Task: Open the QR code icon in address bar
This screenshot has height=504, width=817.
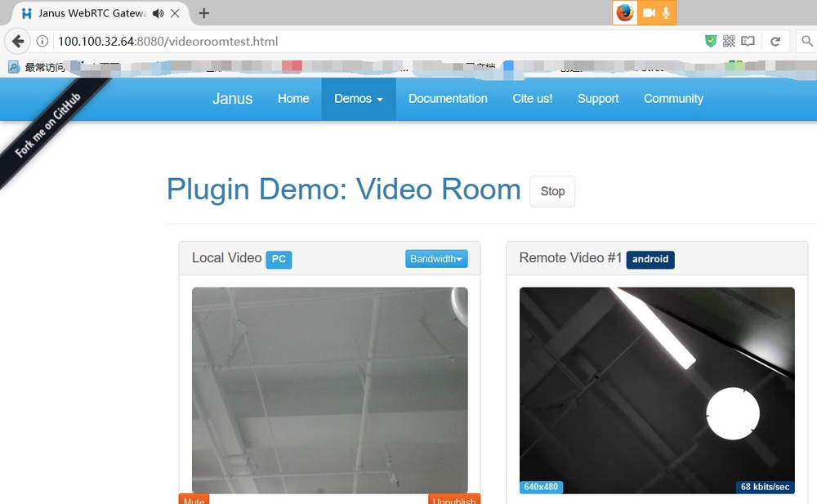Action: [729, 41]
